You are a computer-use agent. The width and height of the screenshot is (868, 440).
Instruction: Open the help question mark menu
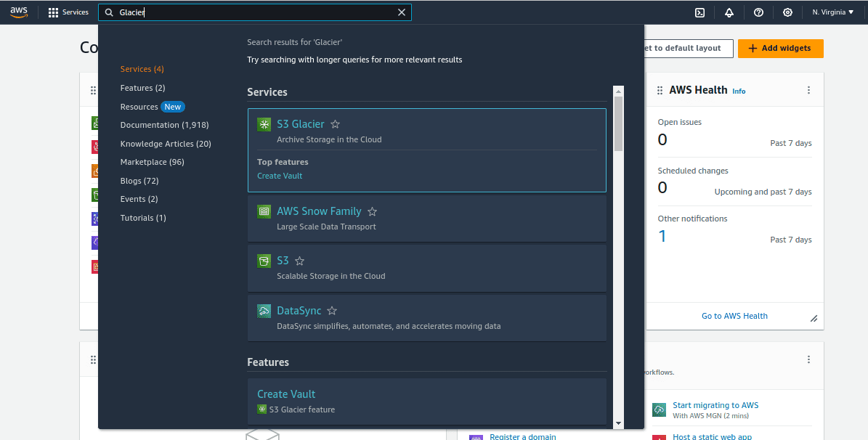pyautogui.click(x=758, y=12)
